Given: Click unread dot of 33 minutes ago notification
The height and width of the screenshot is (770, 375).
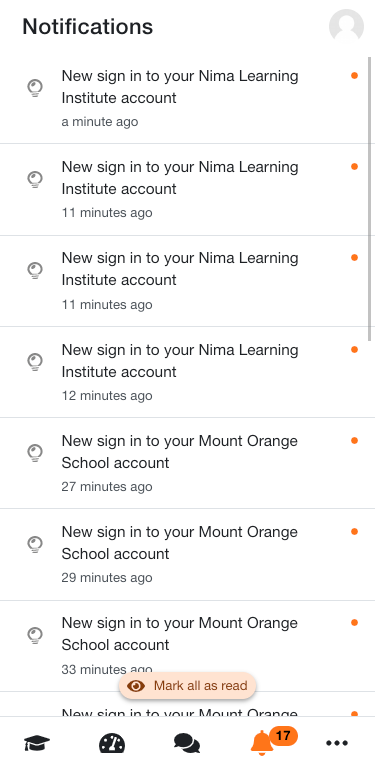Looking at the screenshot, I should click(x=354, y=623).
